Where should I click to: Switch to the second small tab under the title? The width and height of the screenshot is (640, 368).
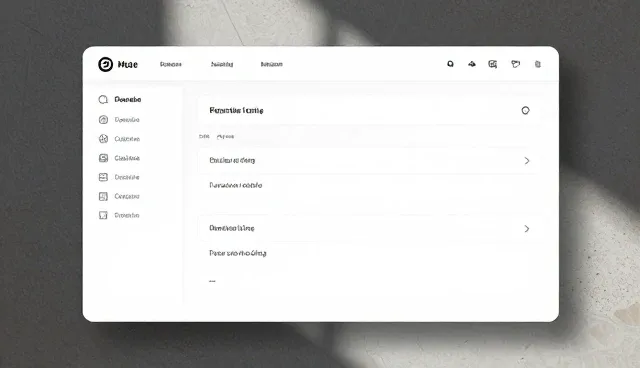pyautogui.click(x=225, y=136)
